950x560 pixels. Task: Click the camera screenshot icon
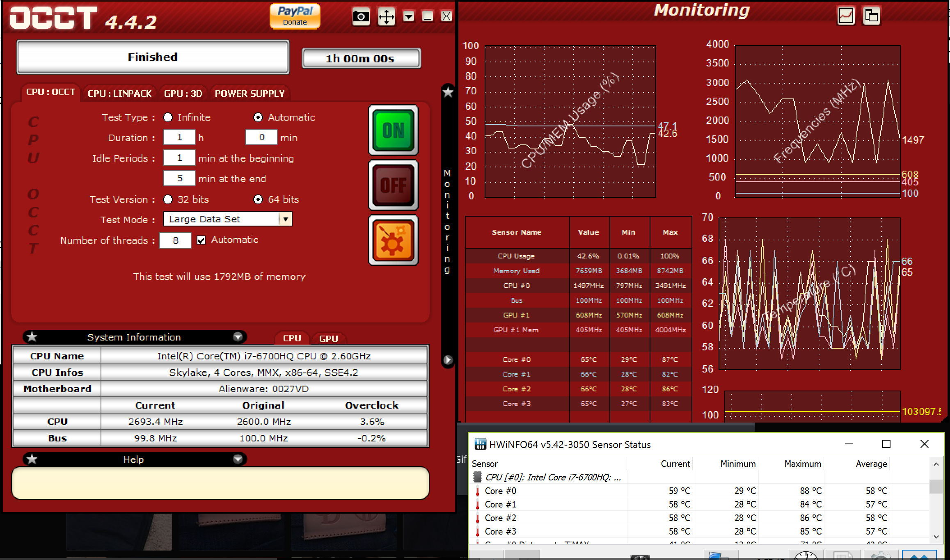(361, 17)
